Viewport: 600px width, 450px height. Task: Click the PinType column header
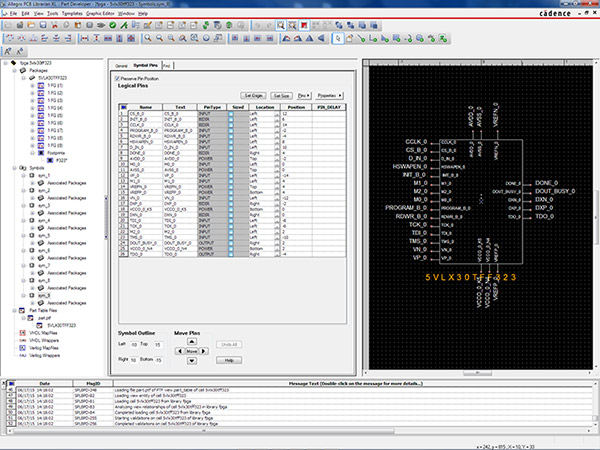212,107
